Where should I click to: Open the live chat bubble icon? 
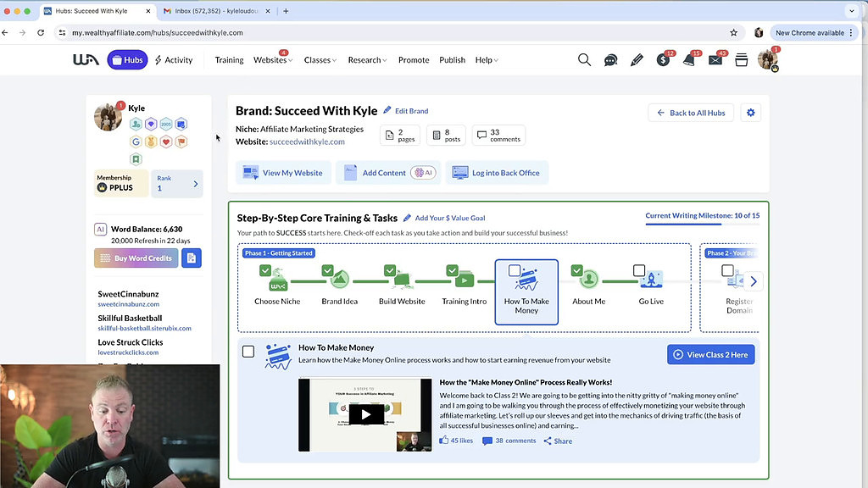pyautogui.click(x=610, y=60)
